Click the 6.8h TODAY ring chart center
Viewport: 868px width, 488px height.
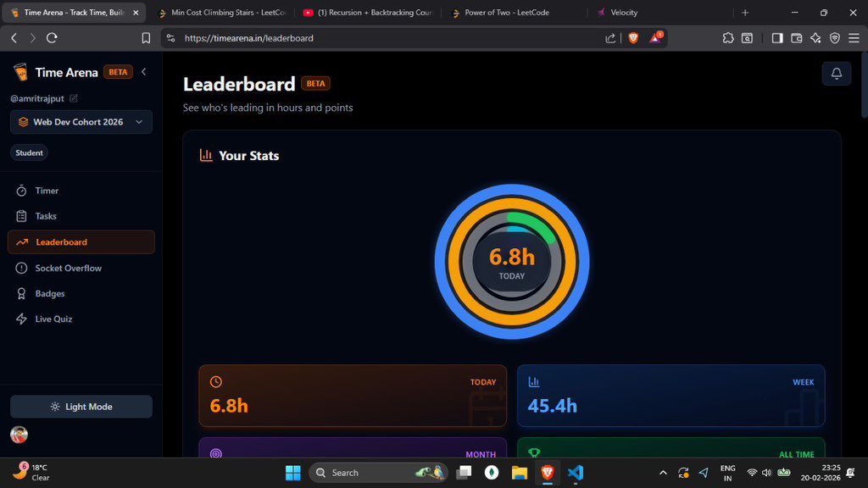(511, 263)
